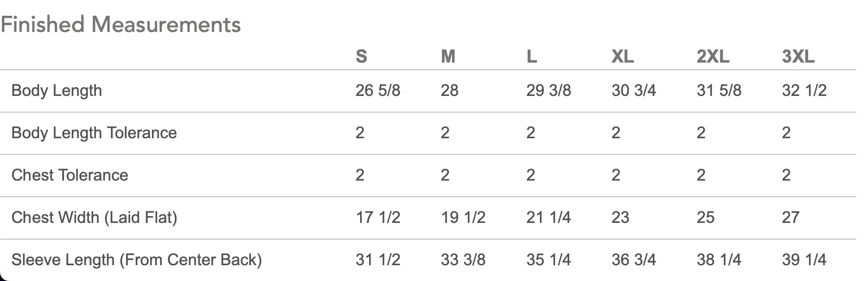This screenshot has width=868, height=281.
Task: Click the Body Length Tolerance row label
Action: pos(94,133)
